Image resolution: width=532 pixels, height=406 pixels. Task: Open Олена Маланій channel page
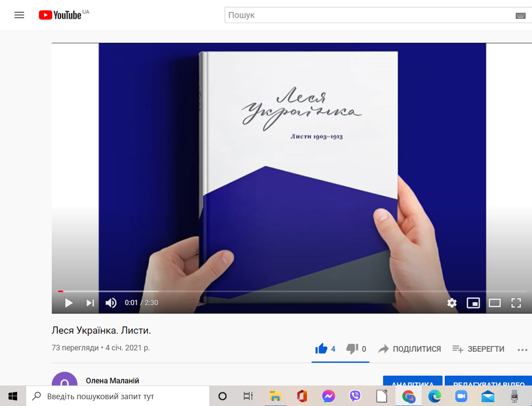coord(112,381)
